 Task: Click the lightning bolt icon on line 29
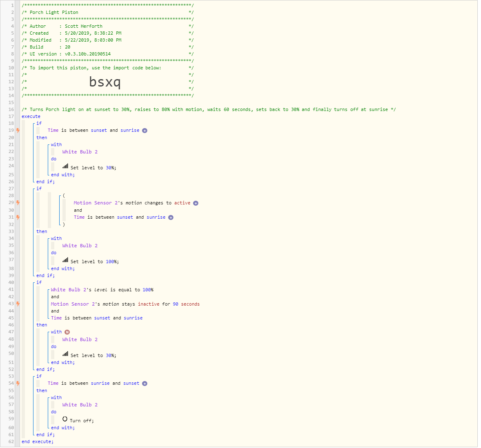pos(18,203)
